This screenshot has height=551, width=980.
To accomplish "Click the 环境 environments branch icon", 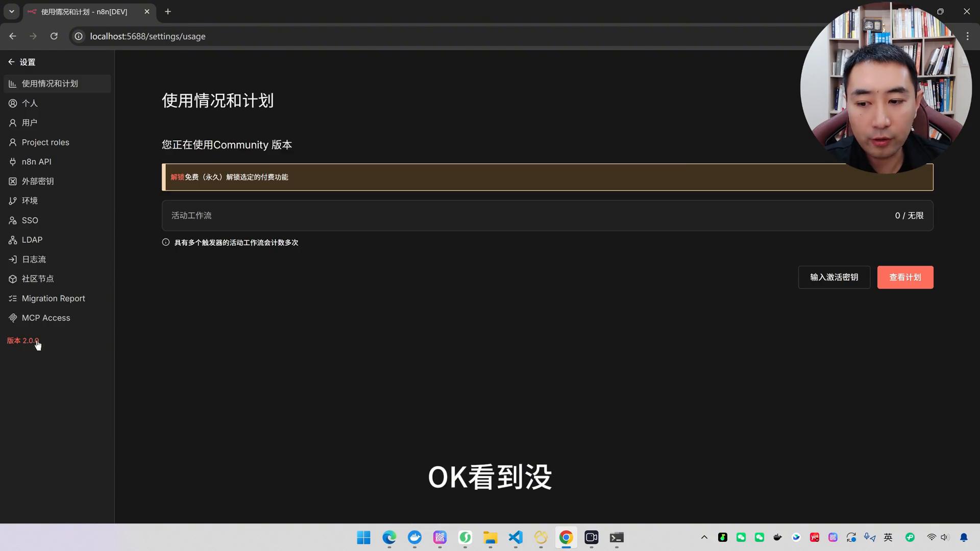I will tap(13, 201).
